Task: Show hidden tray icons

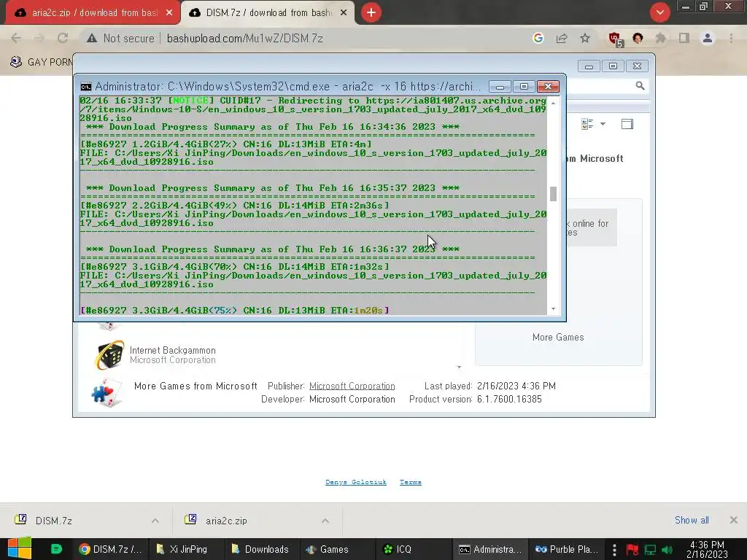Action: coord(614,550)
